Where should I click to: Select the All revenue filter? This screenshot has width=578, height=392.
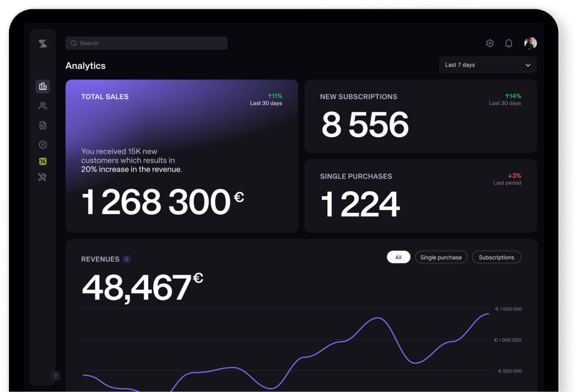pyautogui.click(x=398, y=257)
